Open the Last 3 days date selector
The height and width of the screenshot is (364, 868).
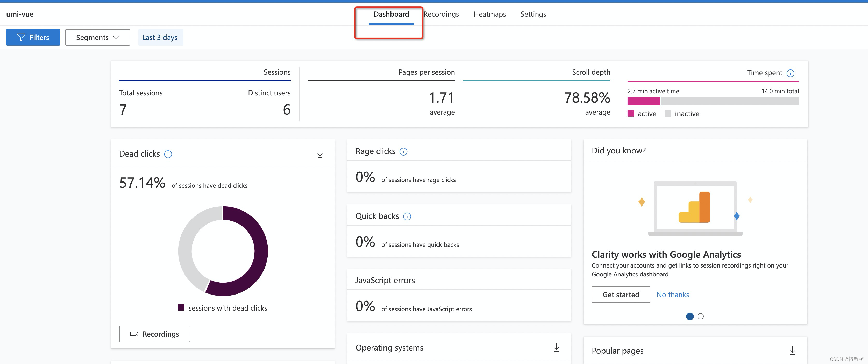click(160, 37)
